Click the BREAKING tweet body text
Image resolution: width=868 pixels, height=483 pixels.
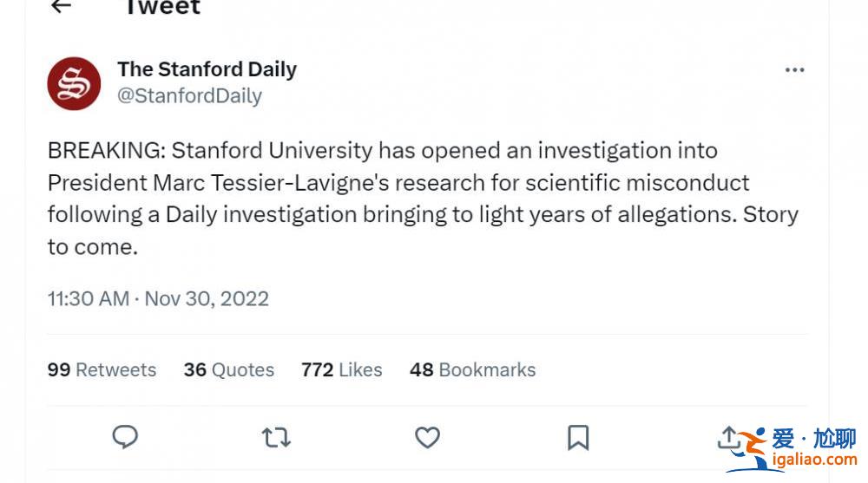(423, 198)
